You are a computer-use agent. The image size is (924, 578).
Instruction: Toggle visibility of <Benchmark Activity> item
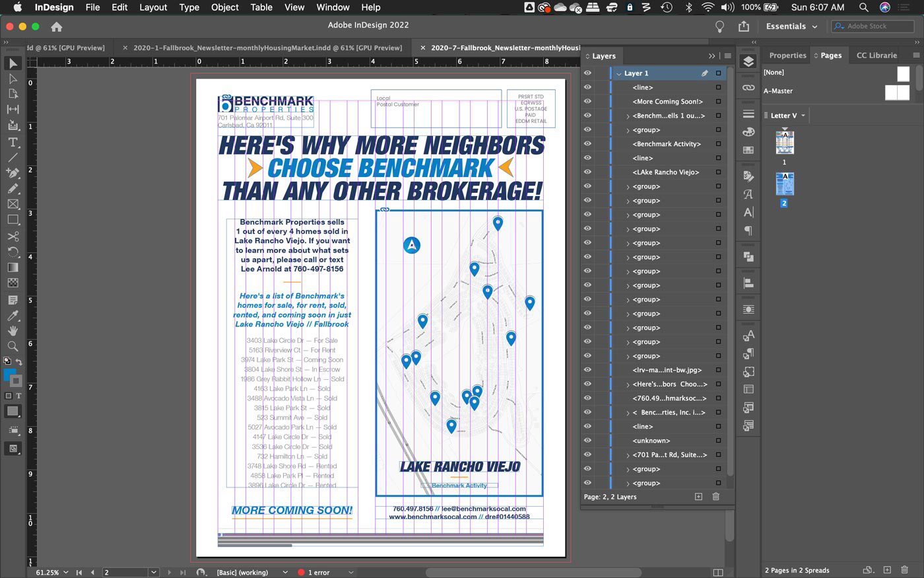click(587, 143)
